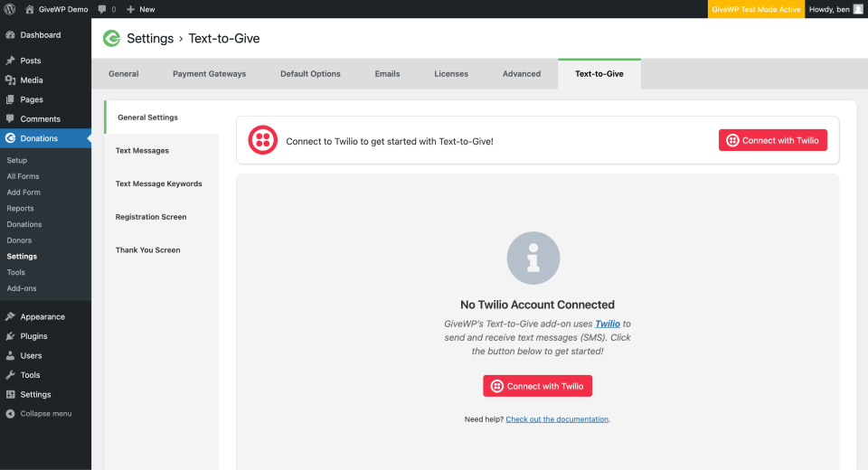Click the plus New icon
This screenshot has width=868, height=470.
pyautogui.click(x=130, y=9)
